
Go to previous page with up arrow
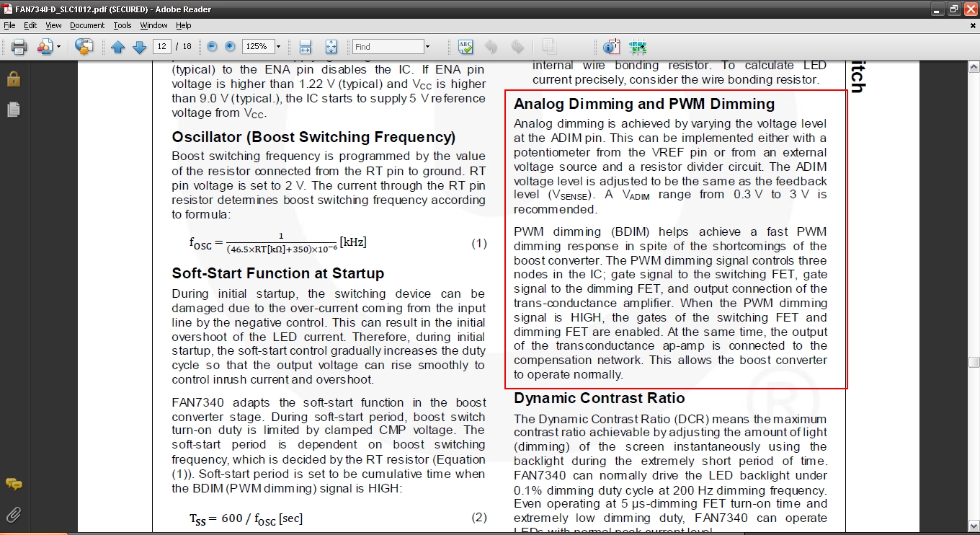click(x=118, y=47)
